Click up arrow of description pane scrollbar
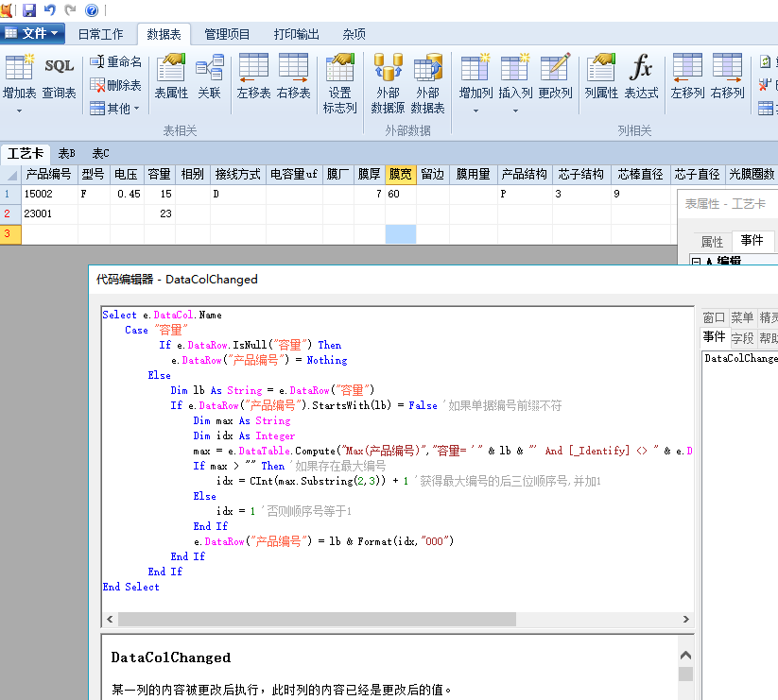The image size is (778, 700). (x=685, y=656)
